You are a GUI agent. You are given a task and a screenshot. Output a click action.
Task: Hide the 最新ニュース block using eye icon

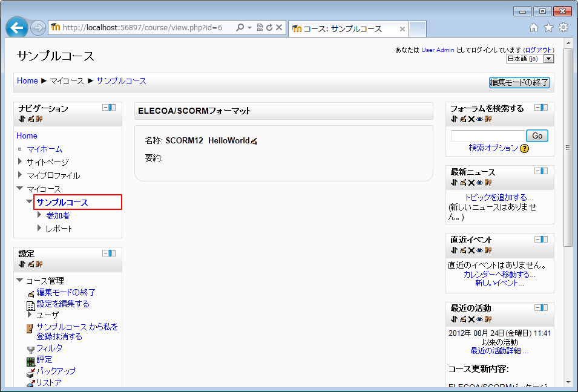(479, 183)
